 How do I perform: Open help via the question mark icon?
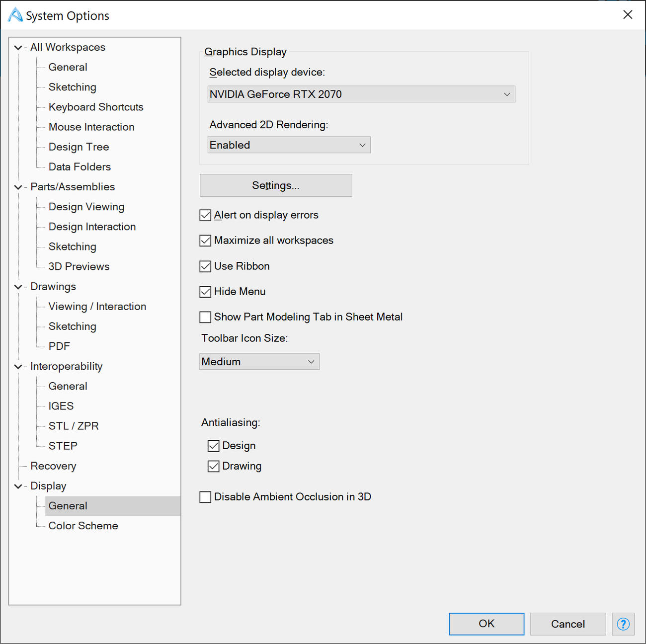623,624
